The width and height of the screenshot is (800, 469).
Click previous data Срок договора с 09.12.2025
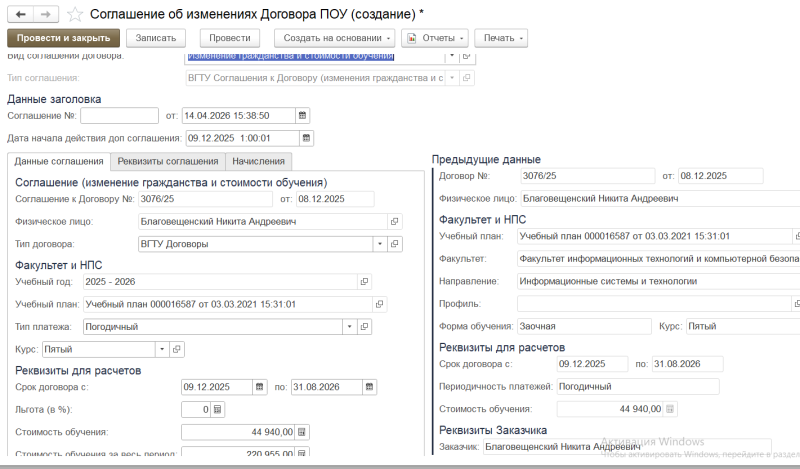click(x=592, y=364)
